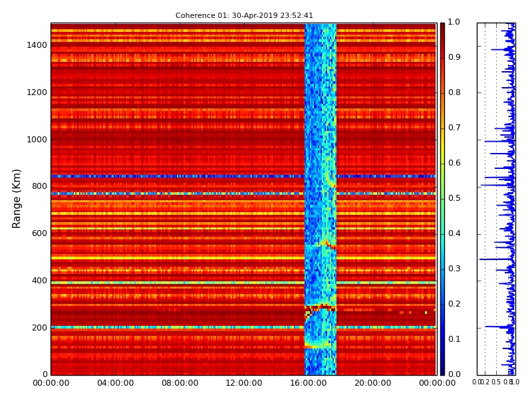Click the colorbar 0.1 label
Screen dimensions: 532x399
point(454,339)
